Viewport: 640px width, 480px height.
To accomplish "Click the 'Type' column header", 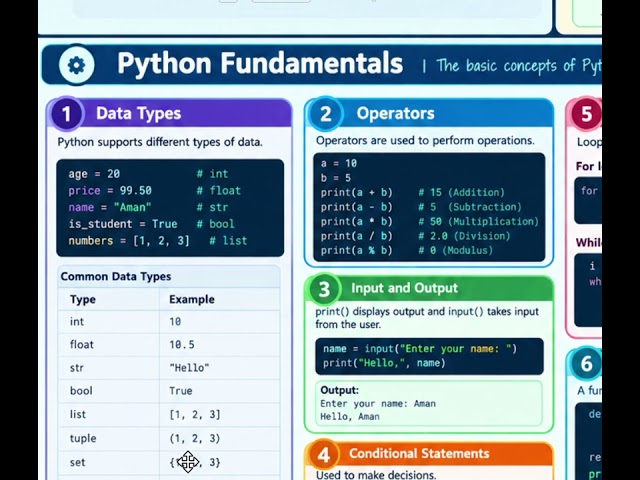I will pos(83,299).
